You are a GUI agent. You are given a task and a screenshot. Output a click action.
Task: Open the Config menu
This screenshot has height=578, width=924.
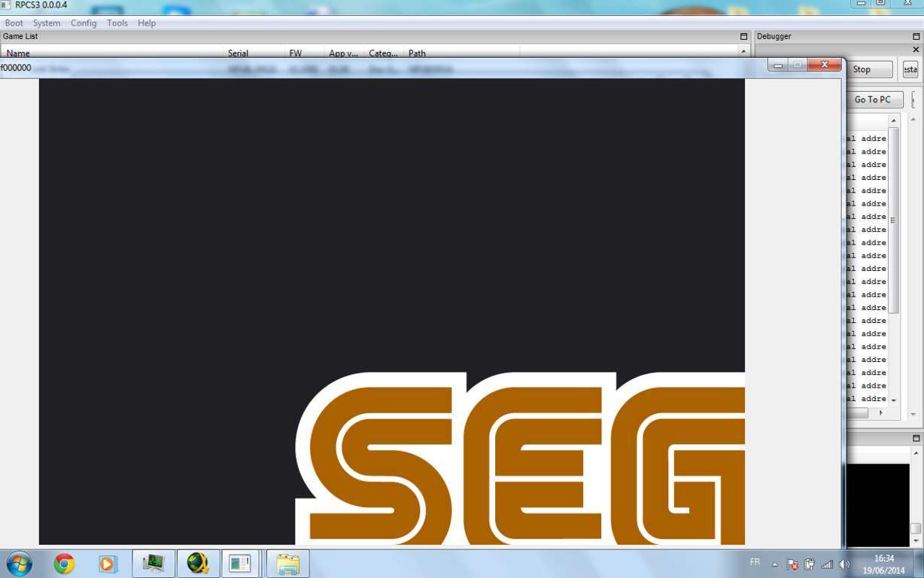(84, 23)
